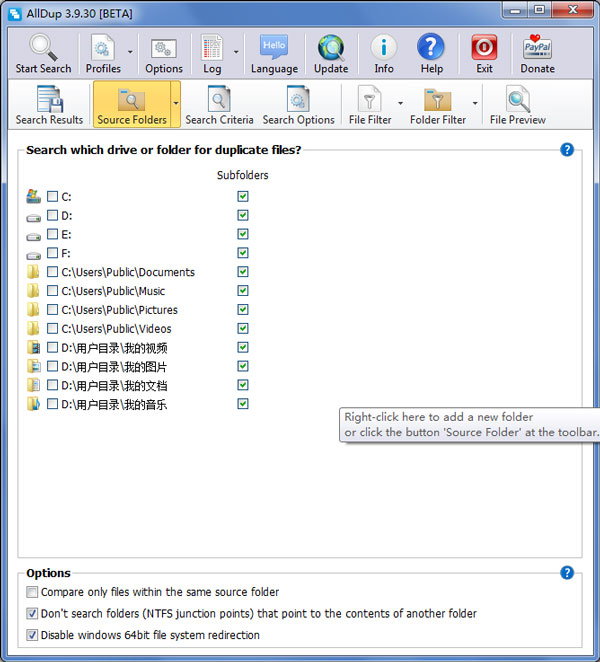Open Profiles from the toolbar
600x662 pixels.
click(x=103, y=54)
